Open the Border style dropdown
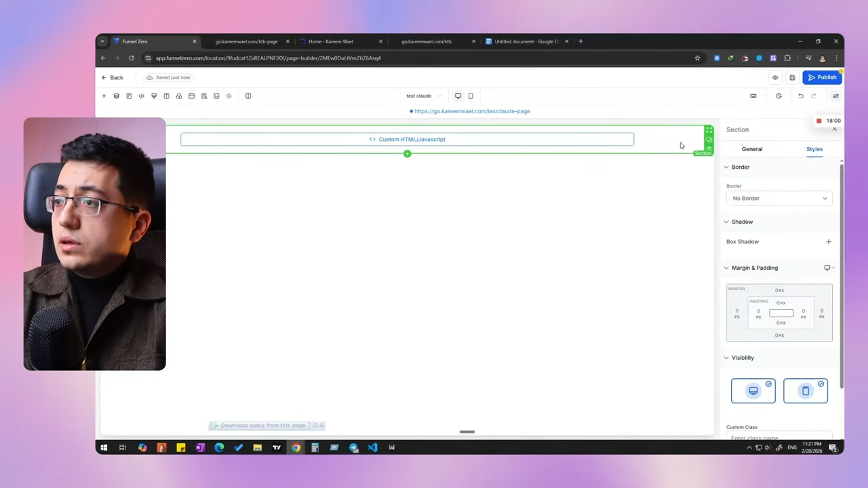The width and height of the screenshot is (868, 488). point(779,199)
